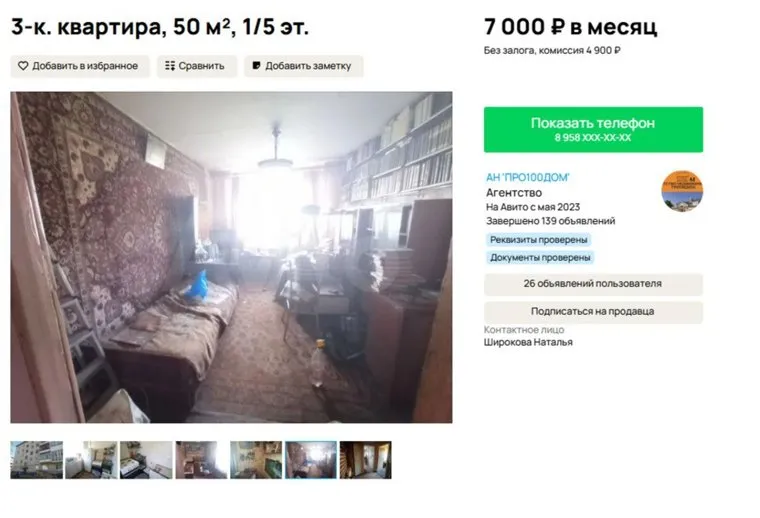Select the second photo thumbnail
Image resolution: width=760 pixels, height=518 pixels.
click(x=92, y=460)
